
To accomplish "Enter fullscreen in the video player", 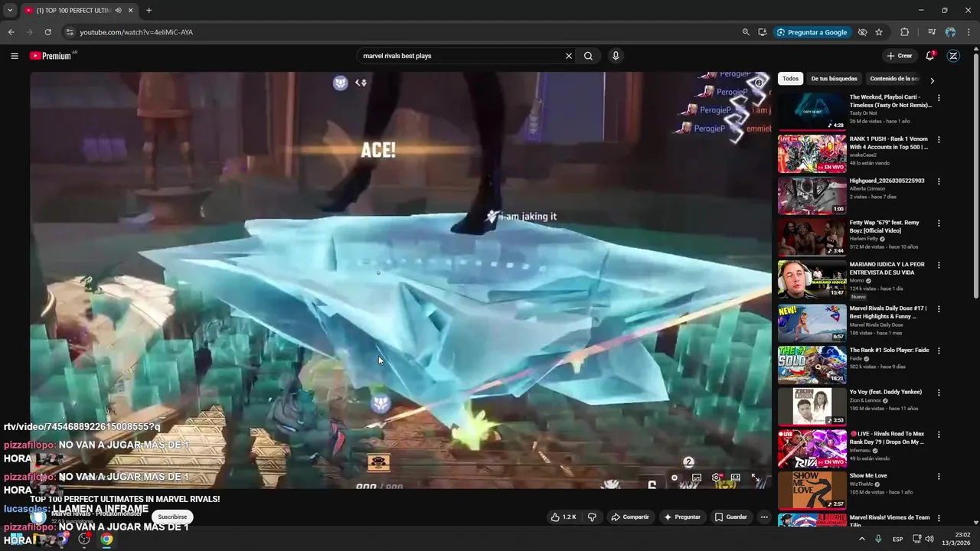I will tap(756, 478).
